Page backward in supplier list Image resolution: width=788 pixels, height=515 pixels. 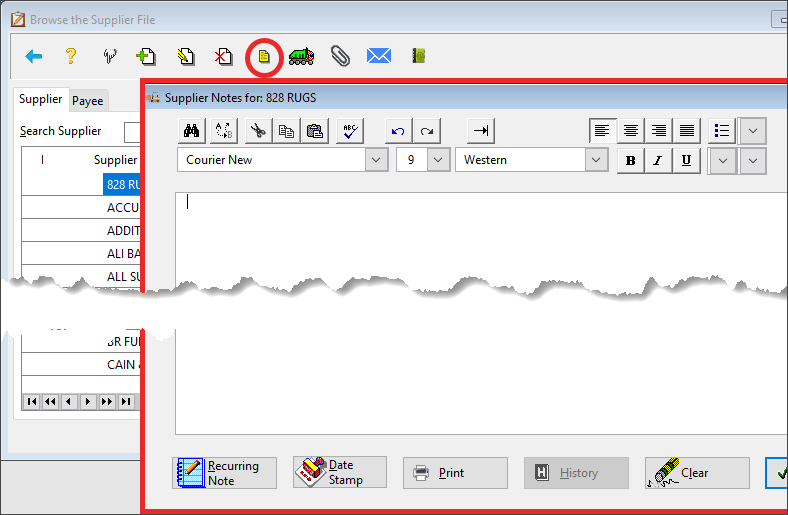coord(50,401)
